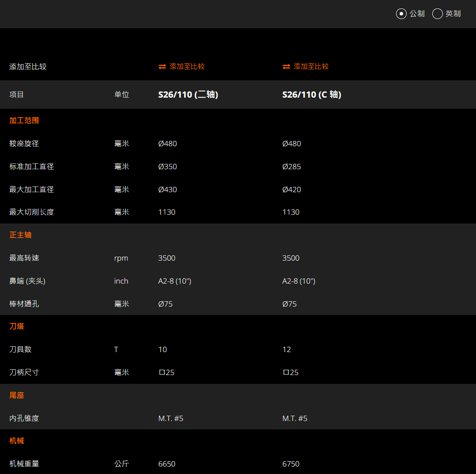This screenshot has height=474, width=476.
Task: Click the 单位 column header
Action: 122,95
